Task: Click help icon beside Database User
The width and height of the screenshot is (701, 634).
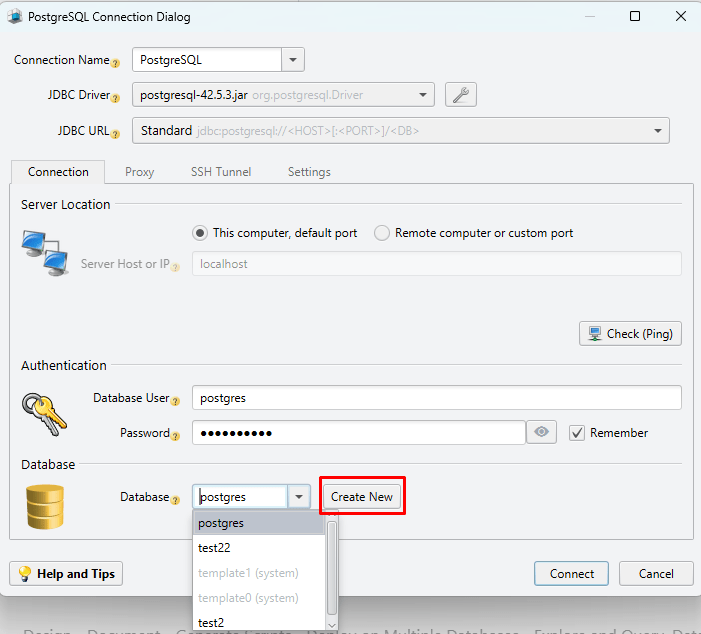Action: [175, 402]
